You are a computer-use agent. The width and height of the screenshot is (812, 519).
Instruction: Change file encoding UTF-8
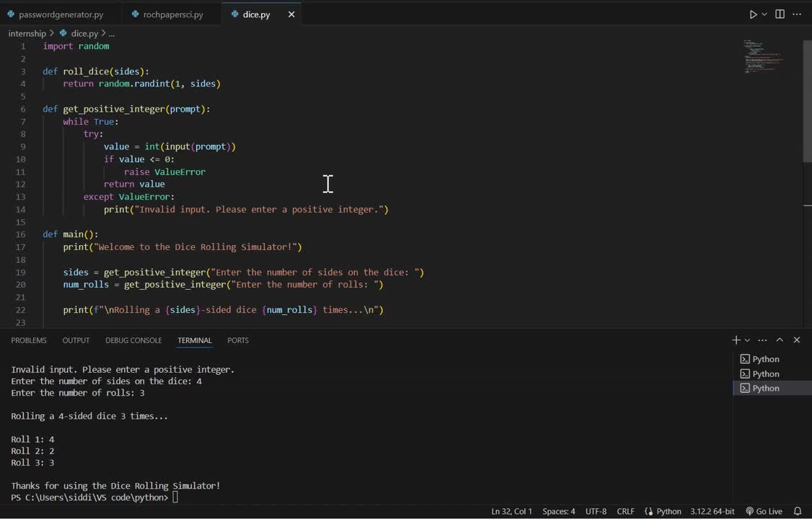pos(596,511)
